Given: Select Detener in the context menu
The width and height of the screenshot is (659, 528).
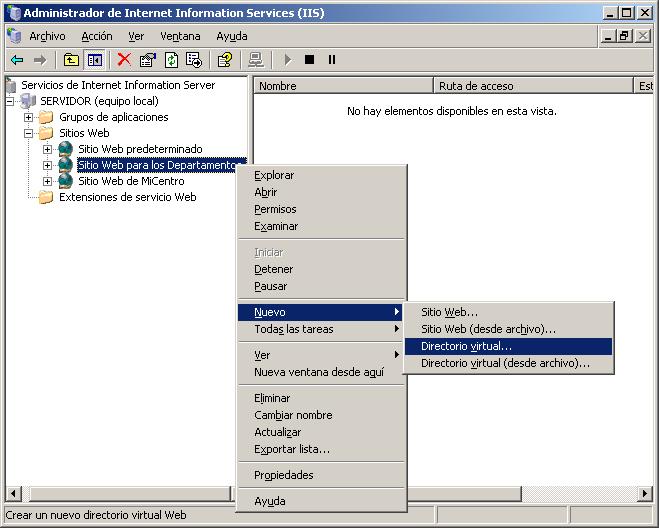Looking at the screenshot, I should click(320, 269).
